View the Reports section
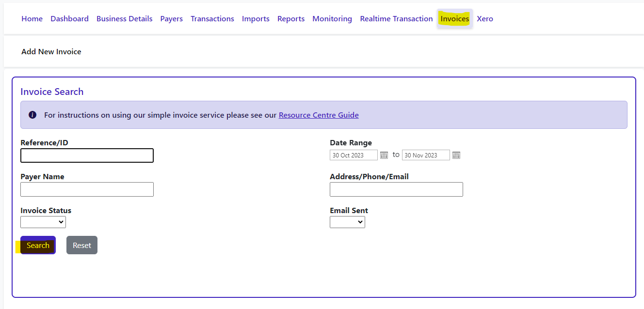The width and height of the screenshot is (644, 309). point(291,19)
